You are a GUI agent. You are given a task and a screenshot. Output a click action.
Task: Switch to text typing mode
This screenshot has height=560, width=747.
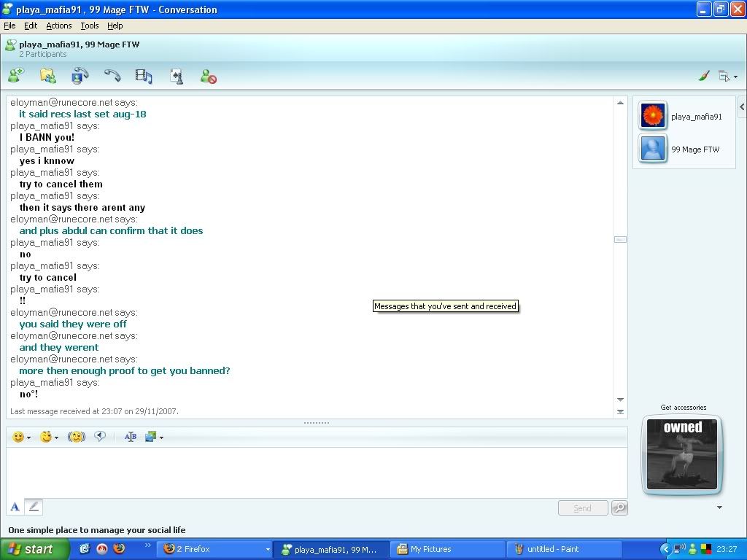coord(15,507)
